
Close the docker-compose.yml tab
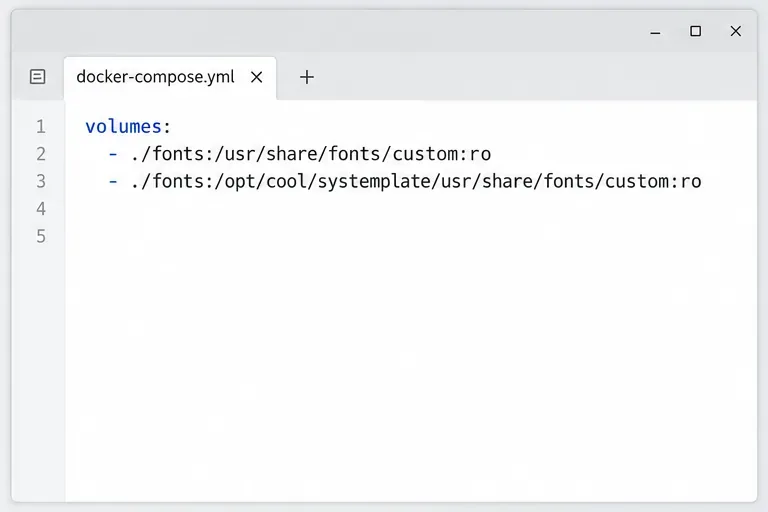point(256,77)
